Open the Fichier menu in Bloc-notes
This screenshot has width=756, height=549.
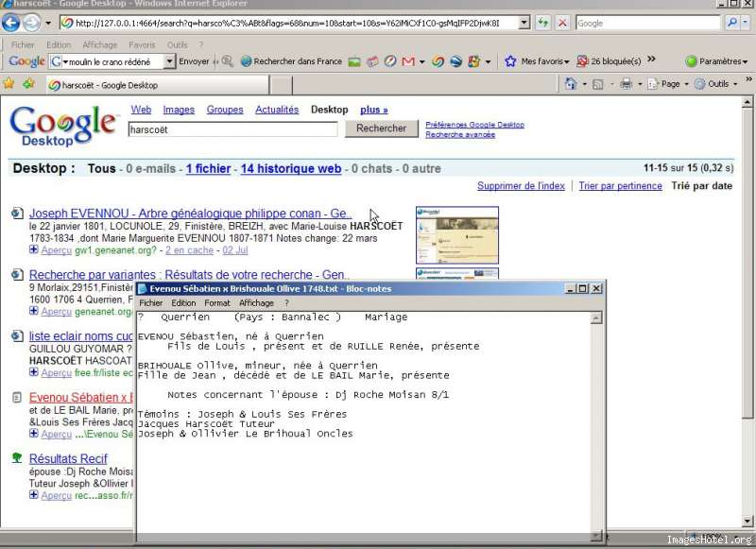click(151, 302)
